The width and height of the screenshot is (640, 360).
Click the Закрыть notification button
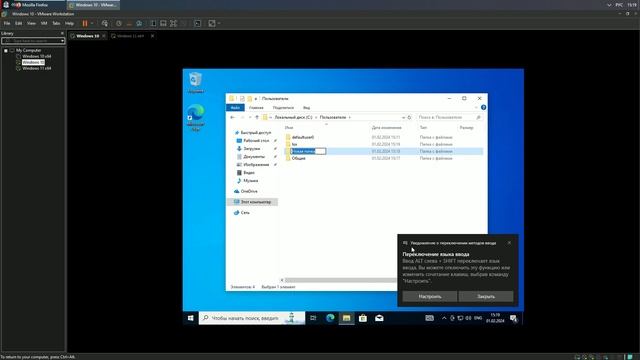tap(486, 297)
